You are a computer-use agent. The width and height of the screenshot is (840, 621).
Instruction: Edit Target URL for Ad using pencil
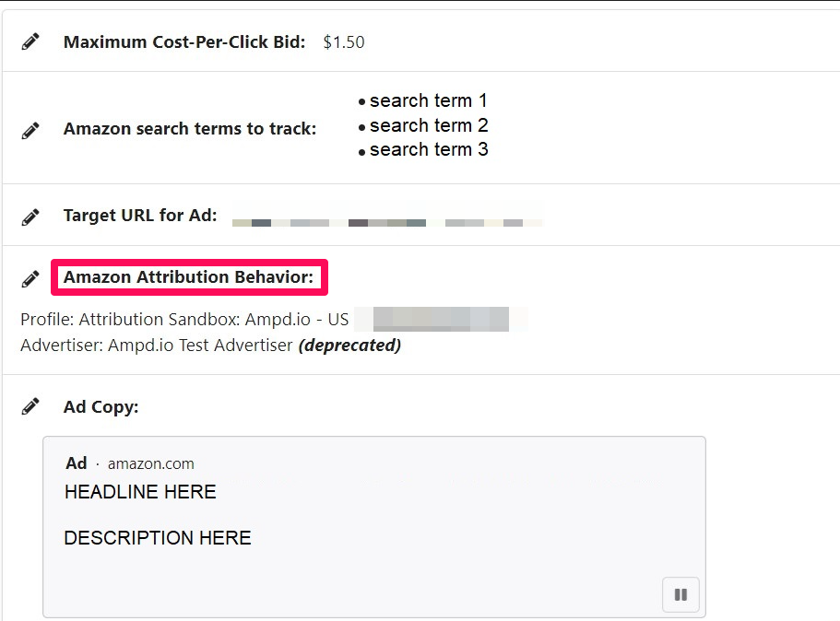(30, 217)
